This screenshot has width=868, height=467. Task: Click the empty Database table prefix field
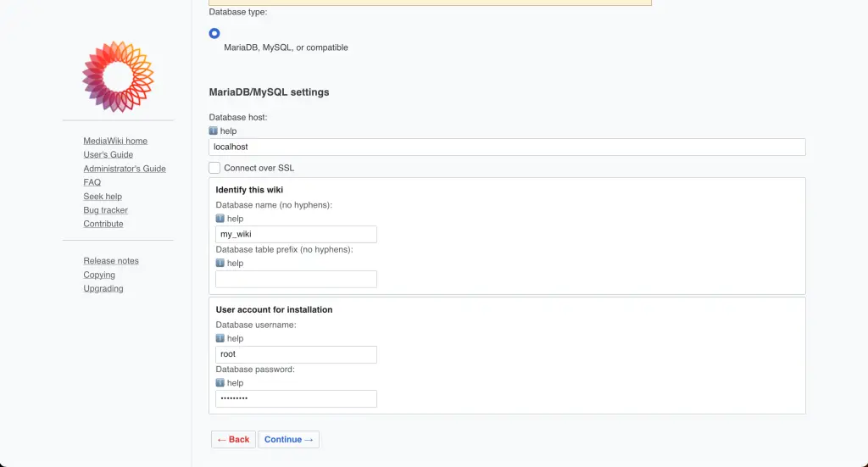[x=296, y=279]
